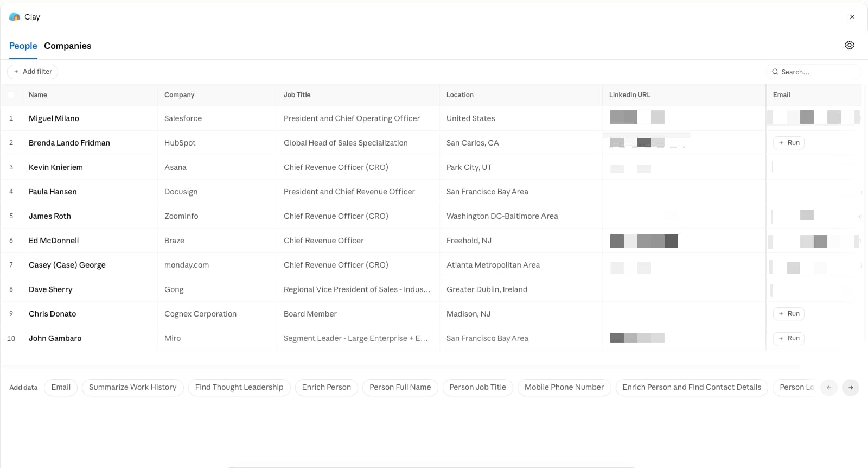Image resolution: width=868 pixels, height=468 pixels.
Task: Show previous Add data suggestions arrow
Action: (829, 388)
